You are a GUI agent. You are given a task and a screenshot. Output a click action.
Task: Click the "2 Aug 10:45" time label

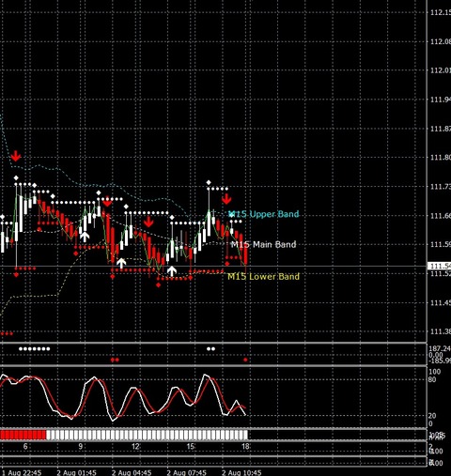tap(241, 472)
